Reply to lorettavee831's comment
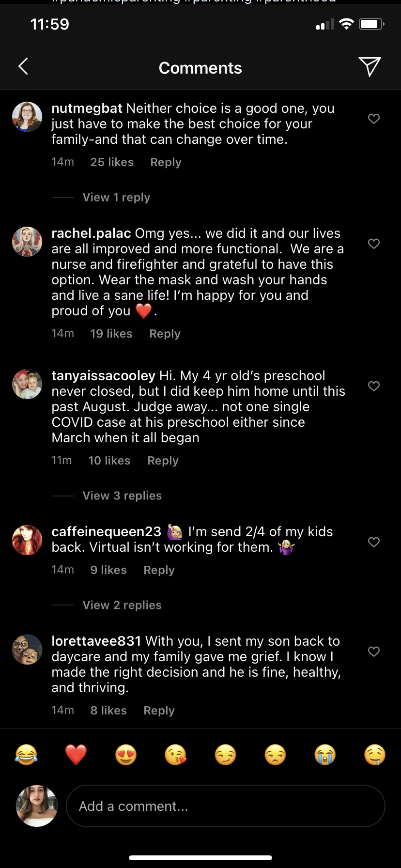This screenshot has width=401, height=868. pyautogui.click(x=159, y=711)
